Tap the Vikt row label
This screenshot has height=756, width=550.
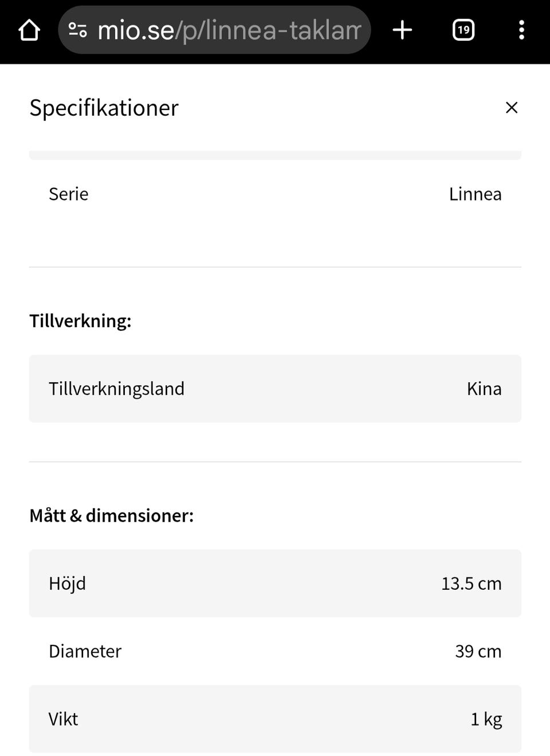(x=63, y=719)
